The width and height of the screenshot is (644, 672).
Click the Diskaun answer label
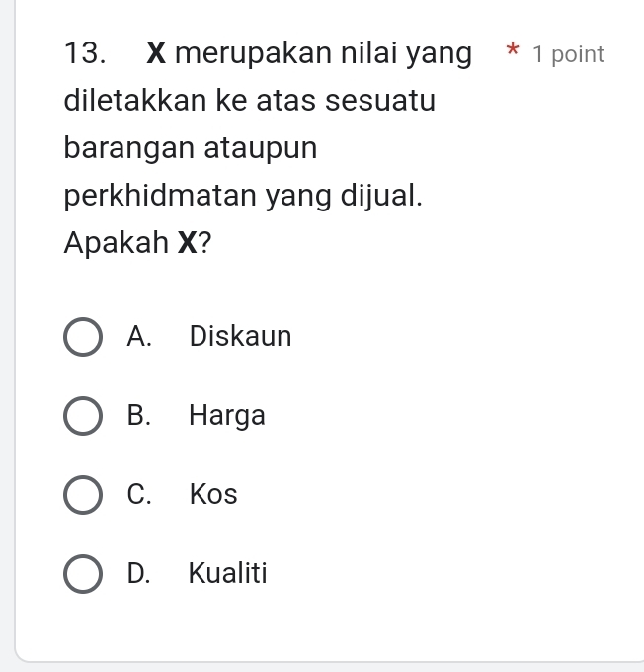[x=240, y=337]
